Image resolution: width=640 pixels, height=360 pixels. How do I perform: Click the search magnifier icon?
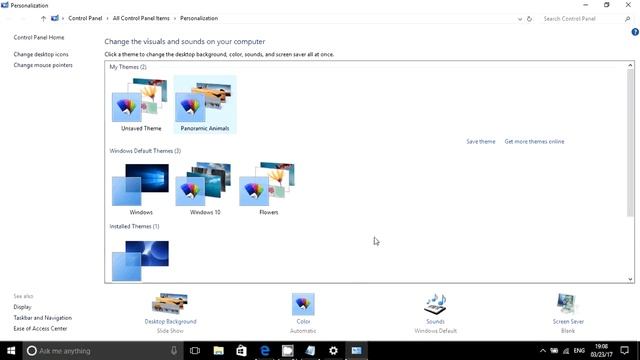[627, 19]
